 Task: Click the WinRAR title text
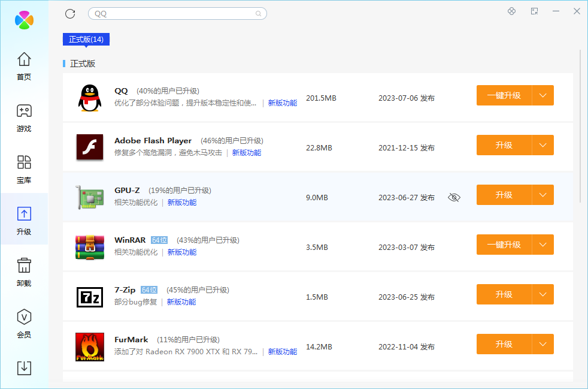(130, 240)
